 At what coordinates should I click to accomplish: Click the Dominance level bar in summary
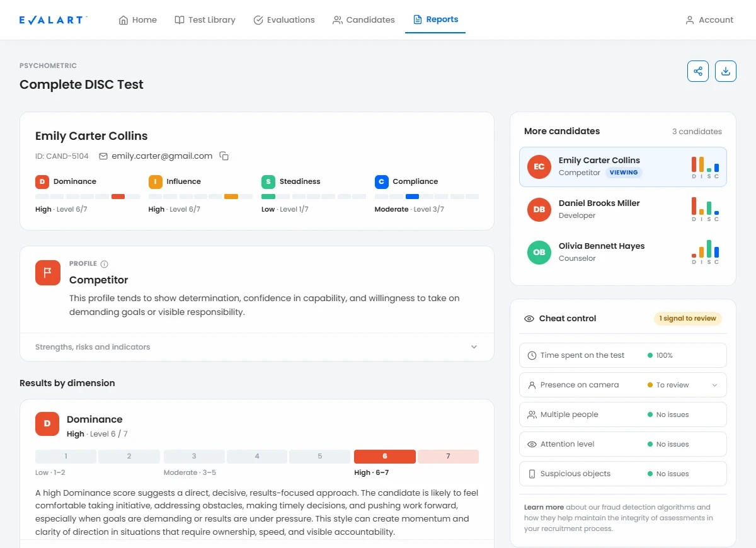pyautogui.click(x=88, y=197)
